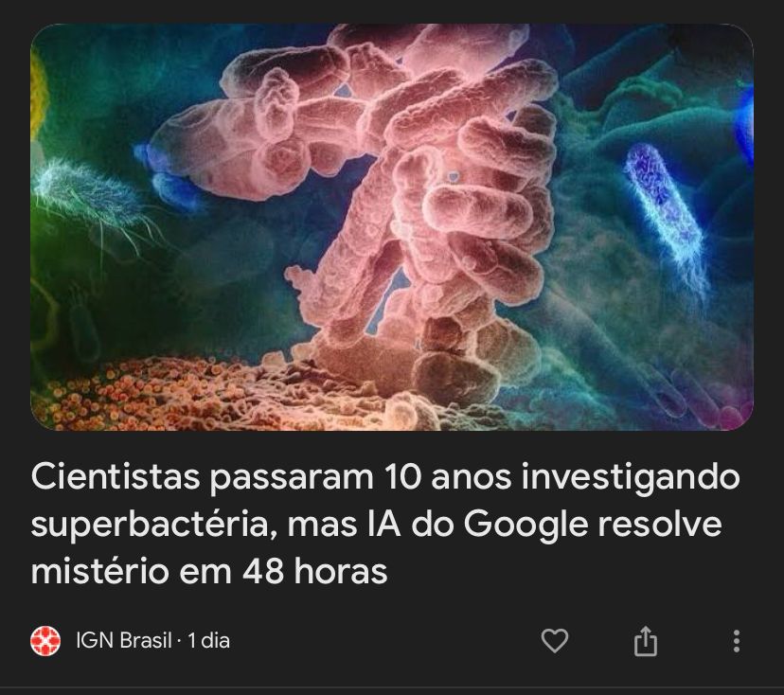Click the word 'mistério' in headline
The height and width of the screenshot is (695, 784).
click(99, 571)
